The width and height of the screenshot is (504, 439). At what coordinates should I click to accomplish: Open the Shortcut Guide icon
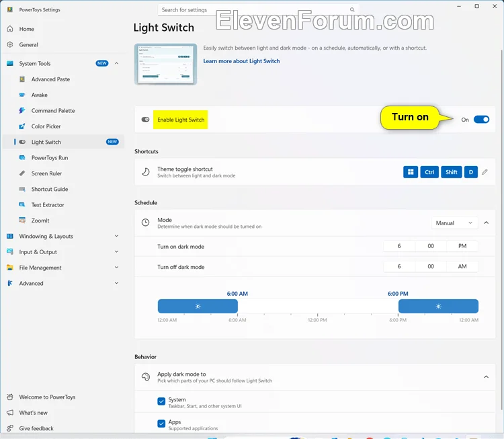tap(22, 189)
